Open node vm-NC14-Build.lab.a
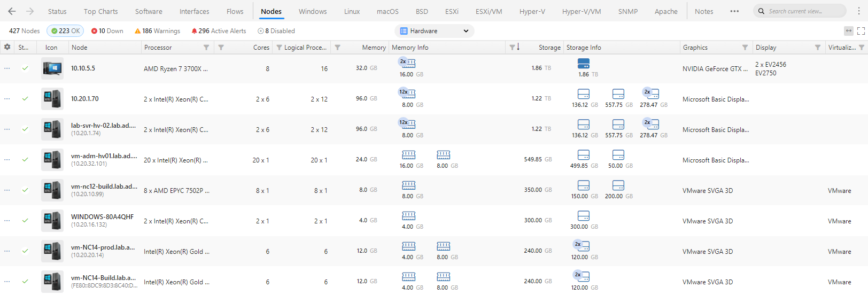This screenshot has height=295, width=868. click(103, 278)
